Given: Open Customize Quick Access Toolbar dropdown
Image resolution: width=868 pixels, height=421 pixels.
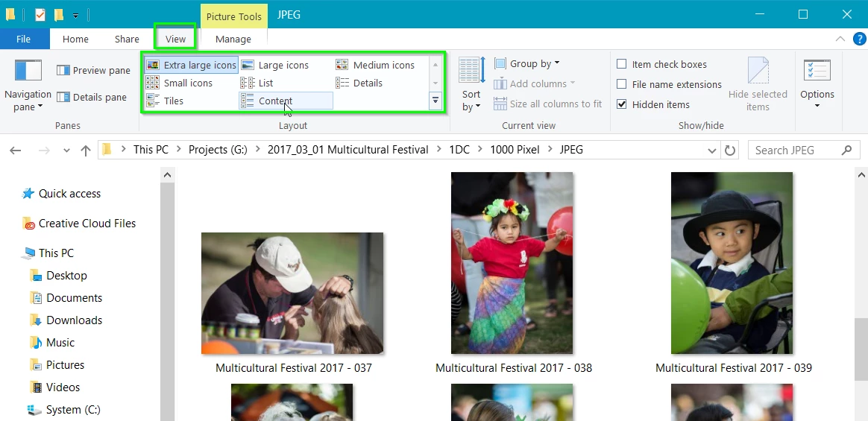Looking at the screenshot, I should (75, 16).
